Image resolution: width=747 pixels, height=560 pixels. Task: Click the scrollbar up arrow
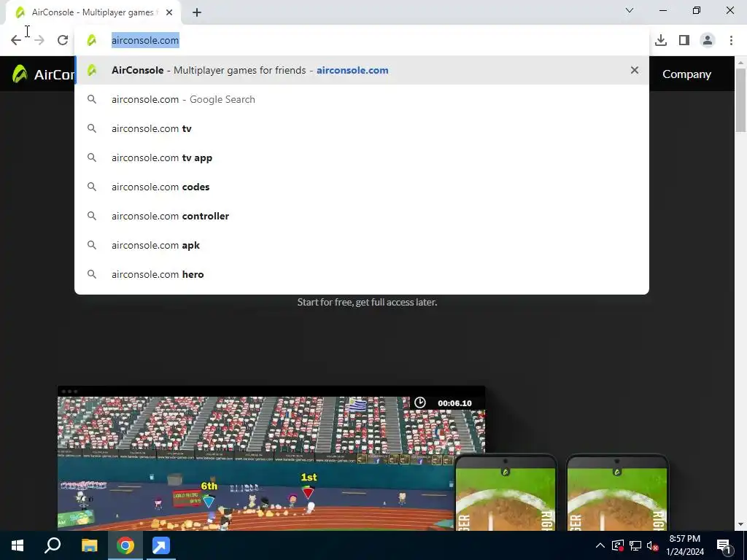click(741, 63)
